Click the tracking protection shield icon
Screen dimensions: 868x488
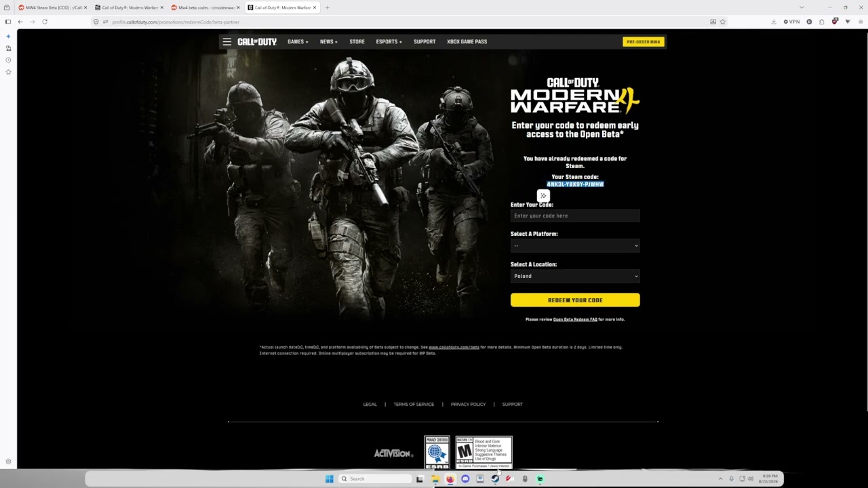pos(96,22)
